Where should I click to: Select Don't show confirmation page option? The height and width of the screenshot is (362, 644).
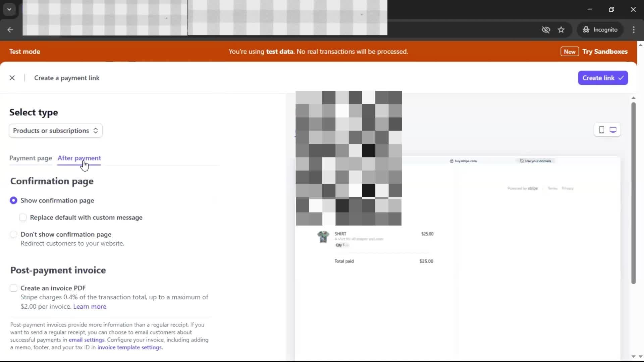13,234
